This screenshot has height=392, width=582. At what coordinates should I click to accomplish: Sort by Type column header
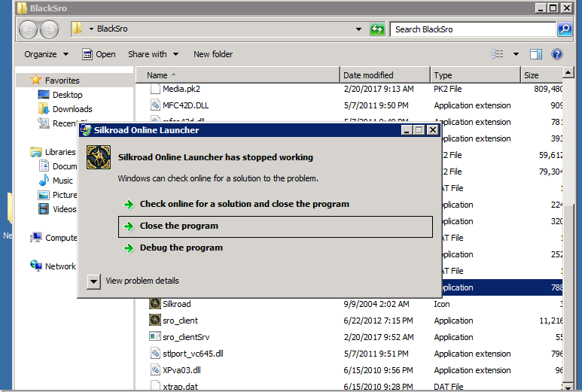point(475,75)
